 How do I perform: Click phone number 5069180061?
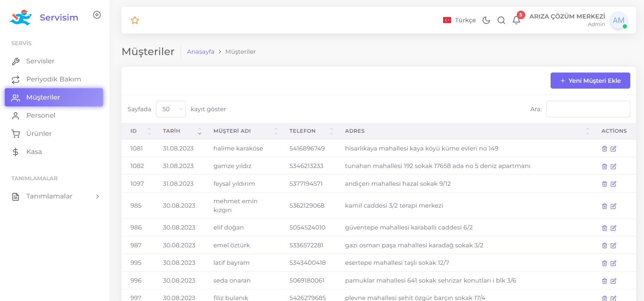[307, 280]
